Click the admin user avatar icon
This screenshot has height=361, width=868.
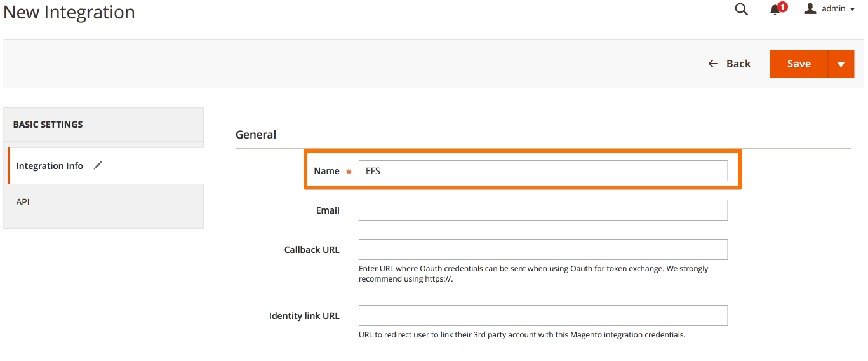[x=810, y=8]
